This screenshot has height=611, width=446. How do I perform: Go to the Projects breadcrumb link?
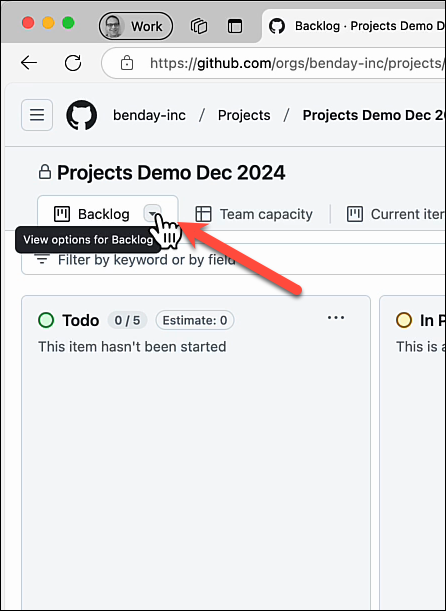coord(244,115)
